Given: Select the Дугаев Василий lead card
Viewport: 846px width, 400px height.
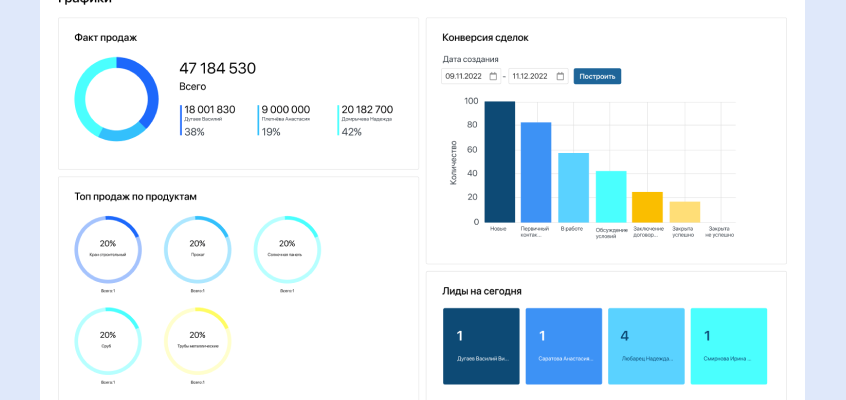Looking at the screenshot, I should point(481,346).
